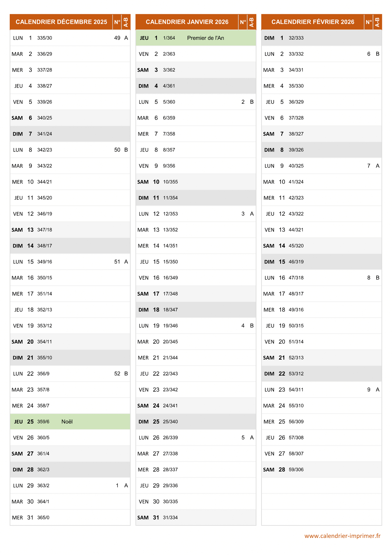
Task: Select week number 52 next to December 22
Action: coord(117,374)
